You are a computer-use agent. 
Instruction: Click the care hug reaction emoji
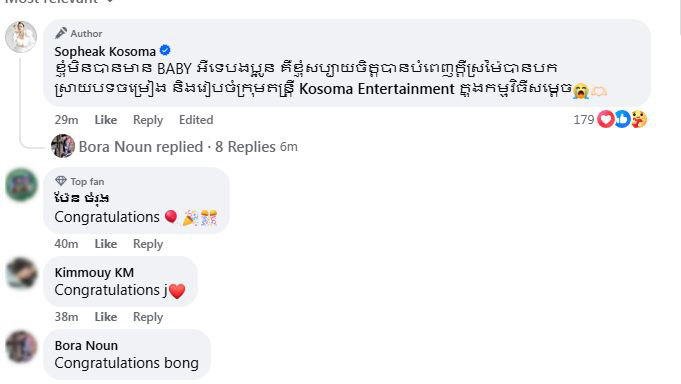(x=638, y=119)
